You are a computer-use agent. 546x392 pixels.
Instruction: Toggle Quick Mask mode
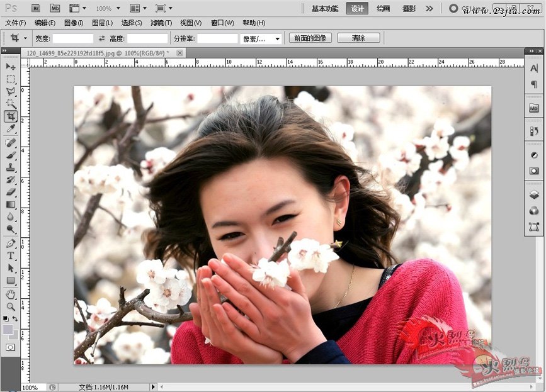tap(11, 347)
